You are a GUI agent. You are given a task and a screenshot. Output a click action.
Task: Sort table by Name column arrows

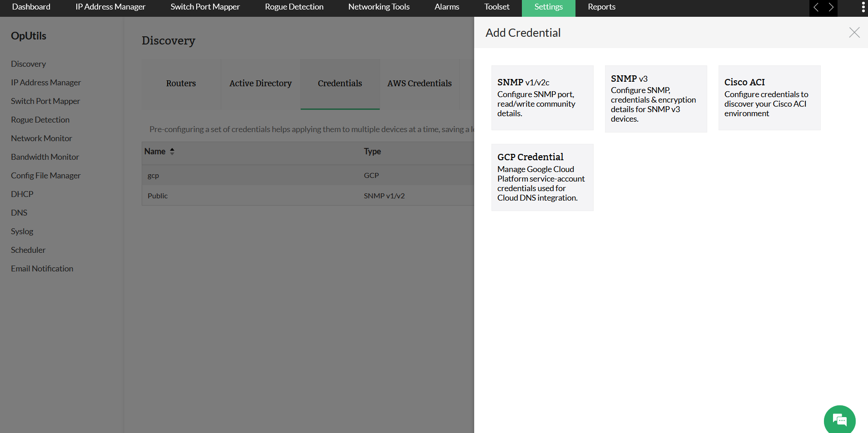(x=172, y=152)
